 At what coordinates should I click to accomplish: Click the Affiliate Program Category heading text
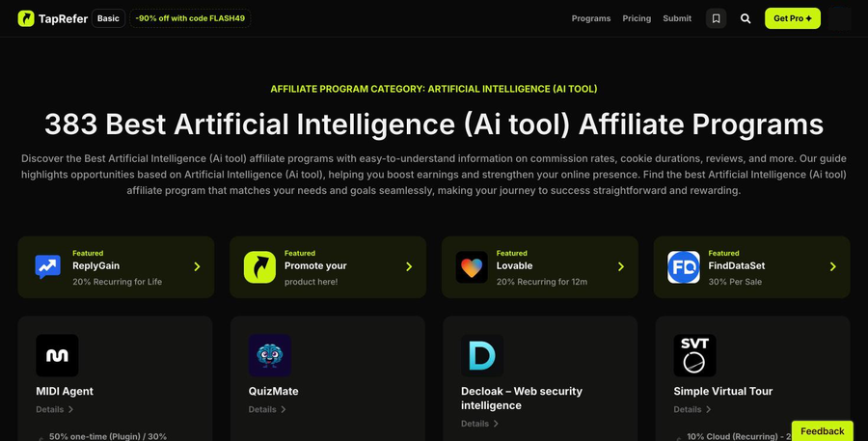[434, 89]
